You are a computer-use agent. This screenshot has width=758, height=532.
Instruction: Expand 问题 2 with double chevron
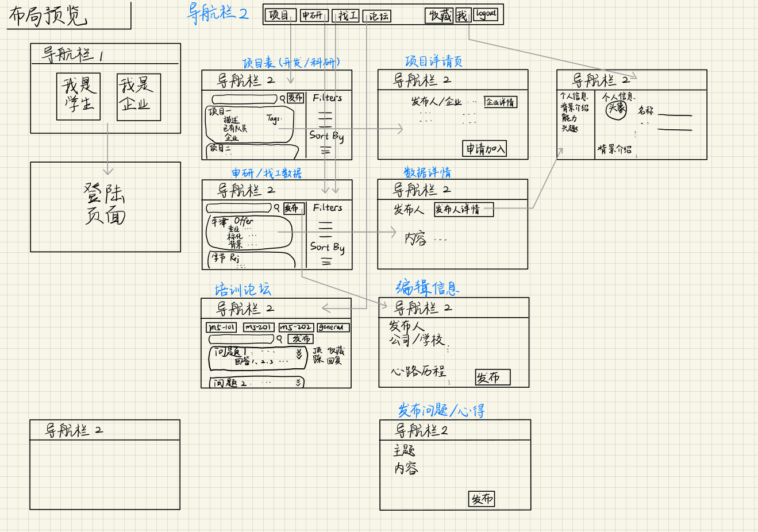click(298, 382)
